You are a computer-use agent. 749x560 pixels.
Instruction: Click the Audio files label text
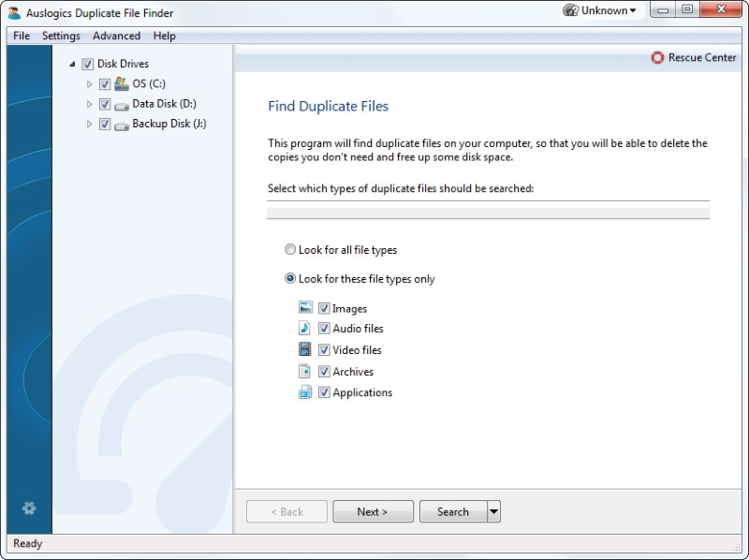pos(358,329)
